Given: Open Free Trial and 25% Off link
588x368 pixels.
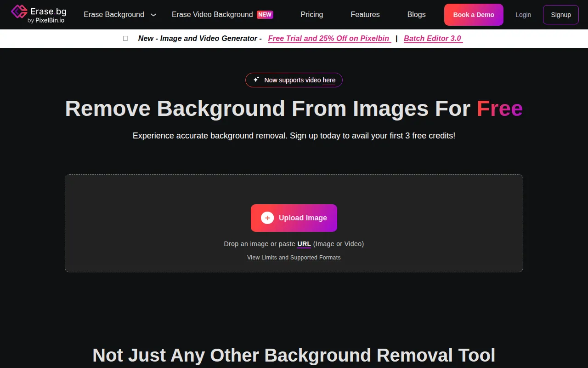Looking at the screenshot, I should click(x=329, y=39).
